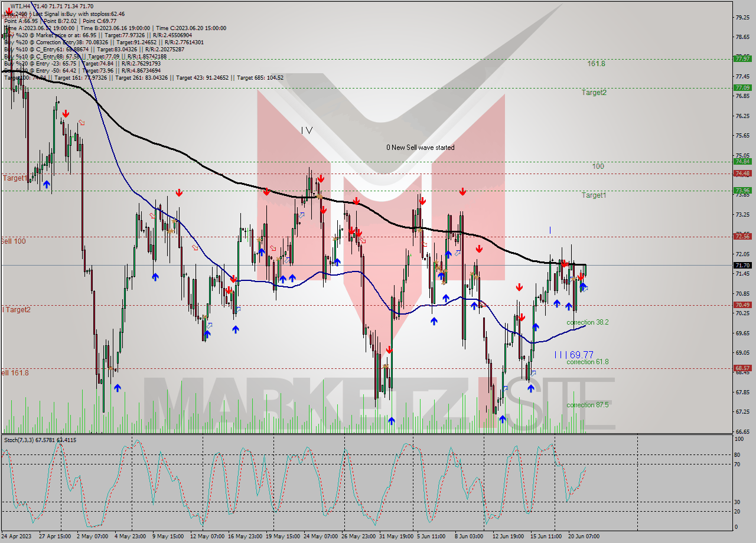The width and height of the screenshot is (756, 543).
Task: Click the 69.05 price axis label
Action: 741,352
